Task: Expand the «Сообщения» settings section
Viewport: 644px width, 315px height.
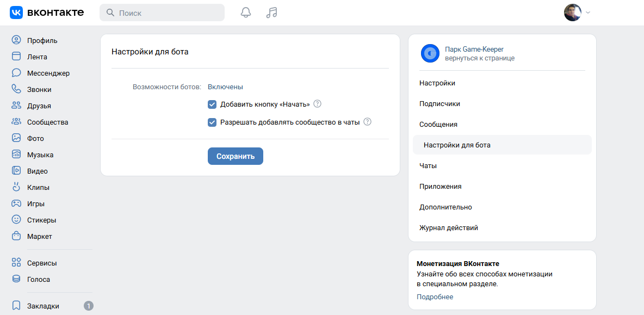Action: (x=438, y=125)
